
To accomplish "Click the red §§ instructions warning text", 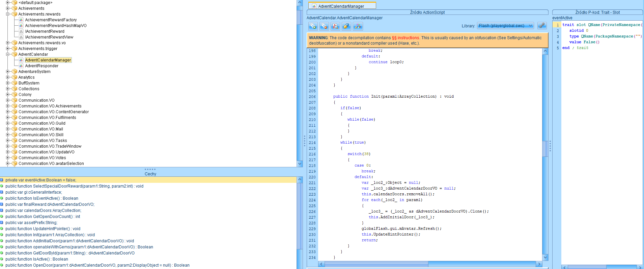I will point(405,38).
